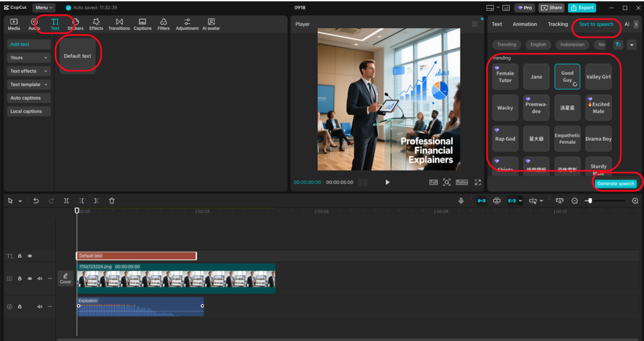This screenshot has width=644, height=341.
Task: Expand the Text effects dropdown
Action: tap(28, 71)
